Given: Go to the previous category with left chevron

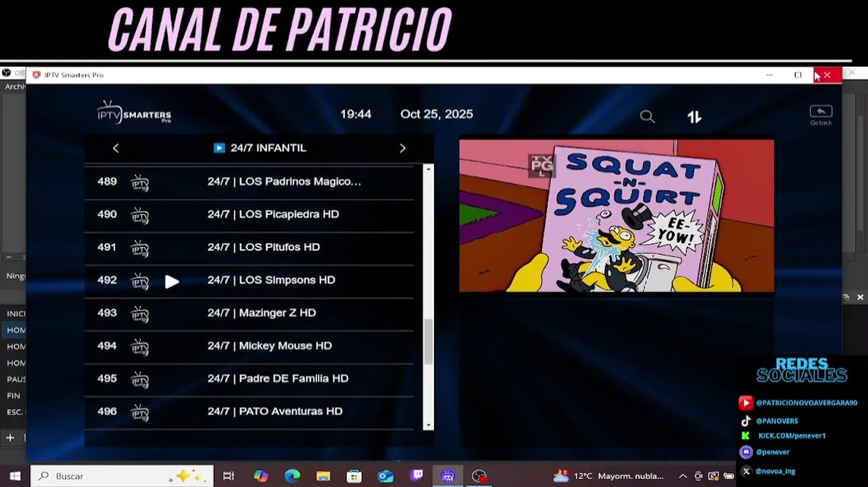Looking at the screenshot, I should [x=116, y=148].
